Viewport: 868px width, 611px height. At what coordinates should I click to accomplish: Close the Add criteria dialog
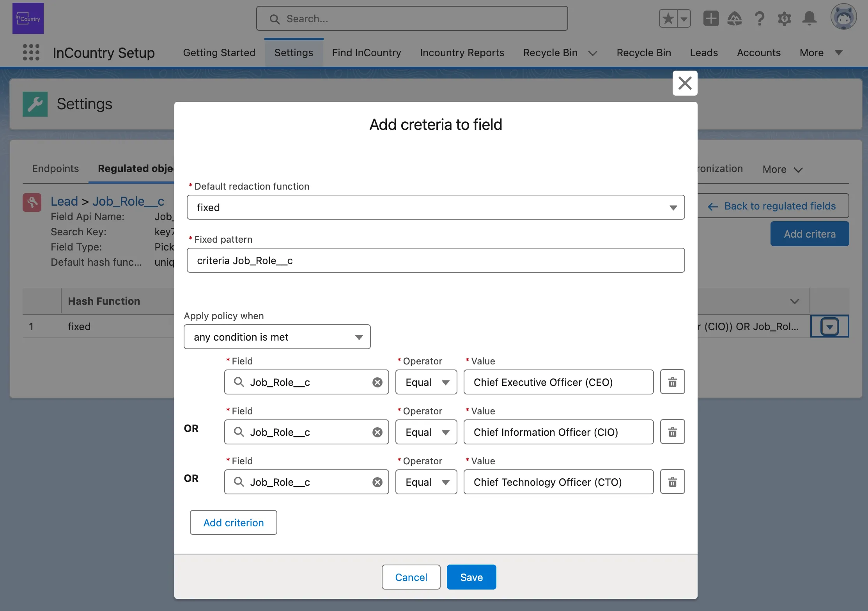[x=685, y=83]
